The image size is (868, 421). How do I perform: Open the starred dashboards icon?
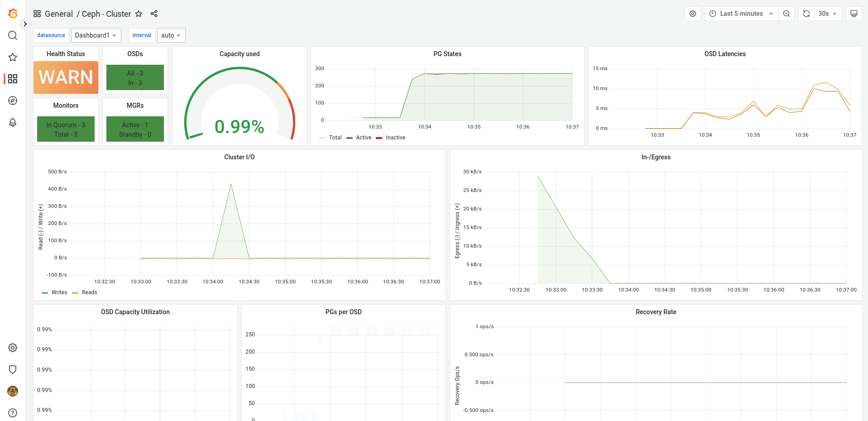coord(13,57)
